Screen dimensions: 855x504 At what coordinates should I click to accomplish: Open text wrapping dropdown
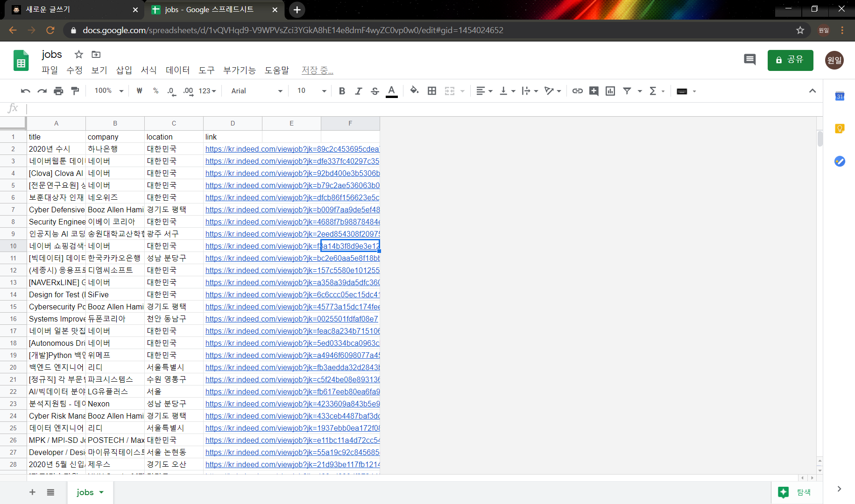click(530, 91)
